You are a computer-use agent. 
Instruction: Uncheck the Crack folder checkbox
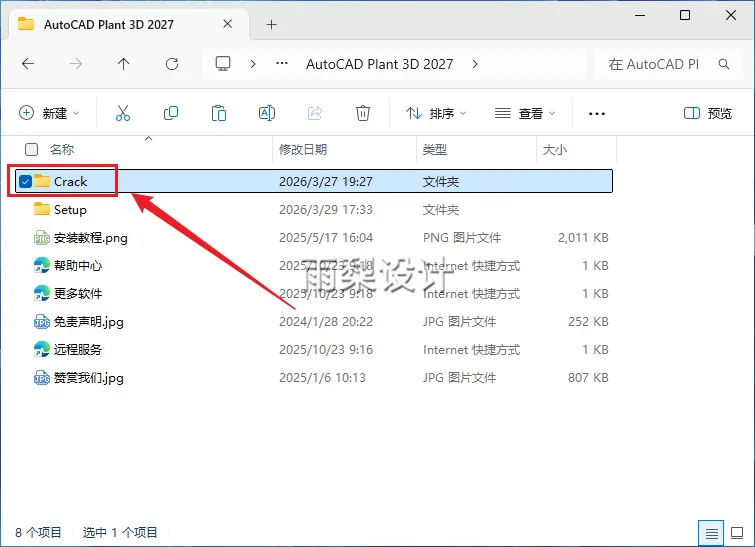26,182
